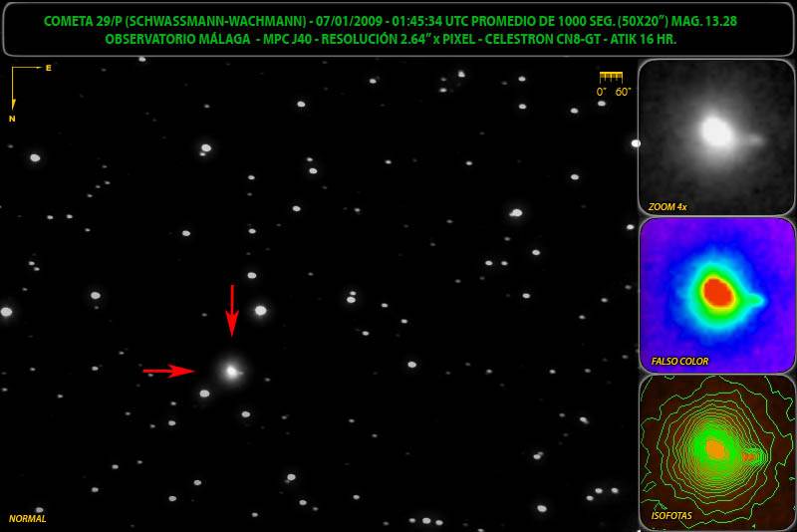Click the "COMETA 29/P (SCHWASSMANN-WACHMANN)" title line
Viewport: 797px width, 532px height.
click(390, 21)
